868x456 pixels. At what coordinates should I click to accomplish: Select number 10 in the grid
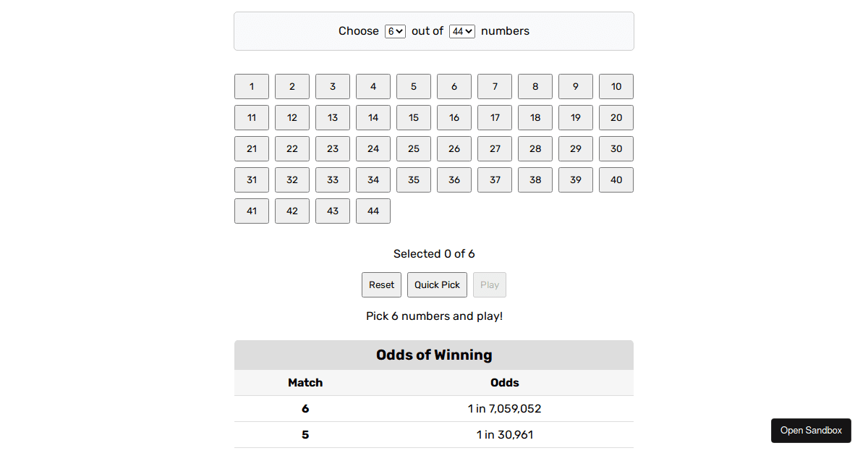tap(616, 86)
